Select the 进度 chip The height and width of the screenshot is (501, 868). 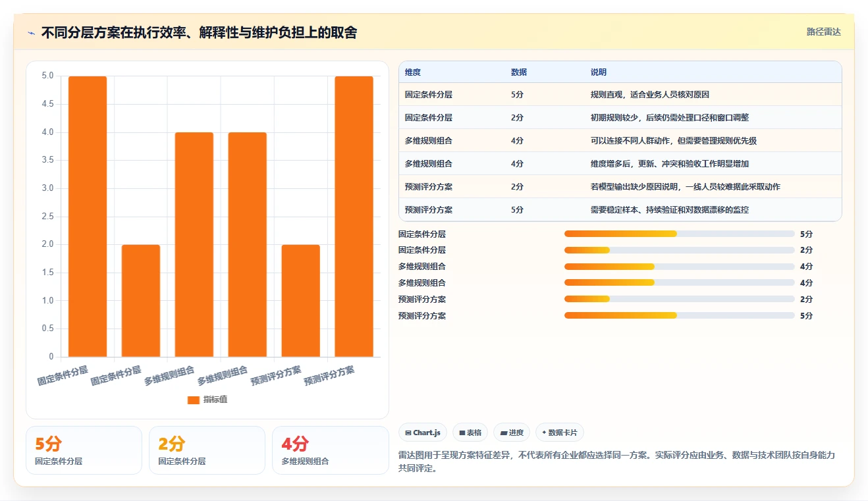coord(512,433)
